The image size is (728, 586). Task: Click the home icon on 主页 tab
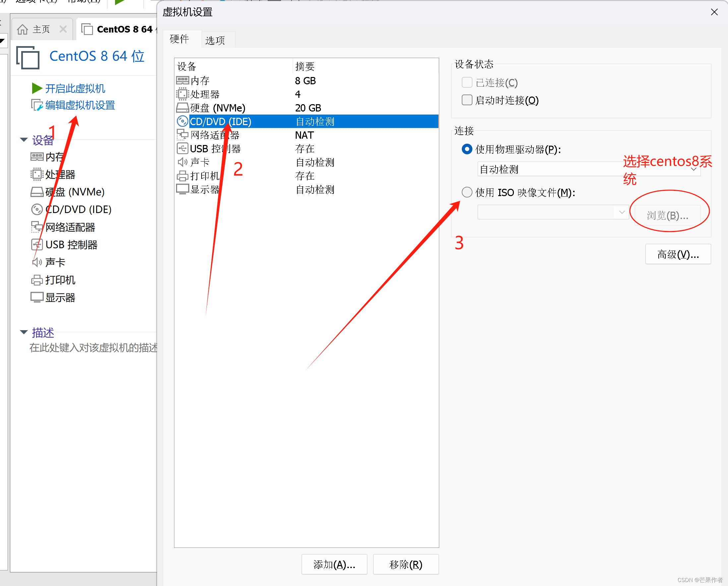coord(23,30)
